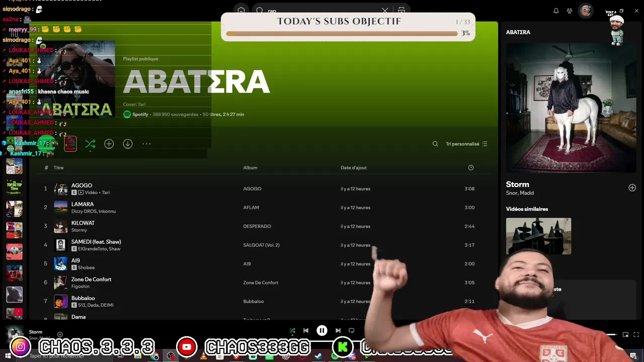This screenshot has width=644, height=362.
Task: Click the AGOGO track cover thumbnail
Action: click(60, 189)
